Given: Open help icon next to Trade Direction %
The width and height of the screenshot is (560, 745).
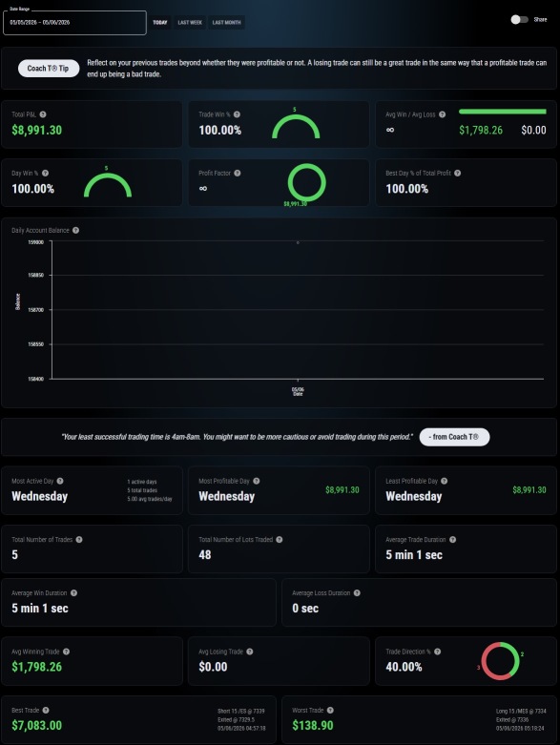Looking at the screenshot, I should click(438, 652).
